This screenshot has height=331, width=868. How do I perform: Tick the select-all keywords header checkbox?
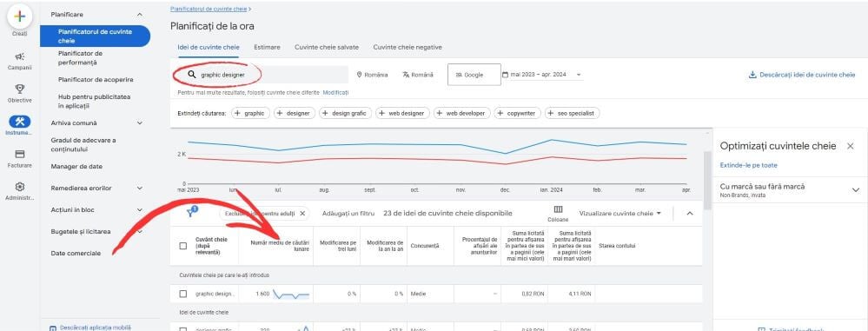pyautogui.click(x=183, y=246)
